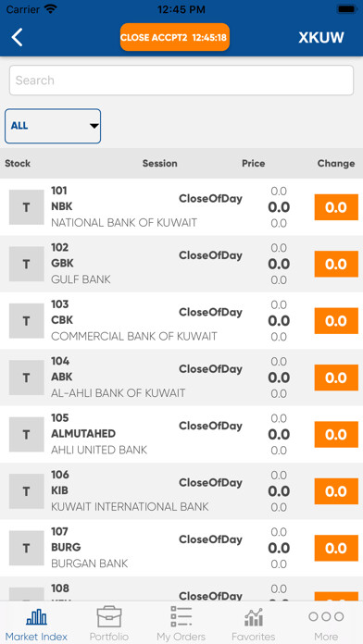Viewport: 363px width, 644px height.
Task: Tap the CLOSE ACCPT2 session button
Action: (175, 37)
